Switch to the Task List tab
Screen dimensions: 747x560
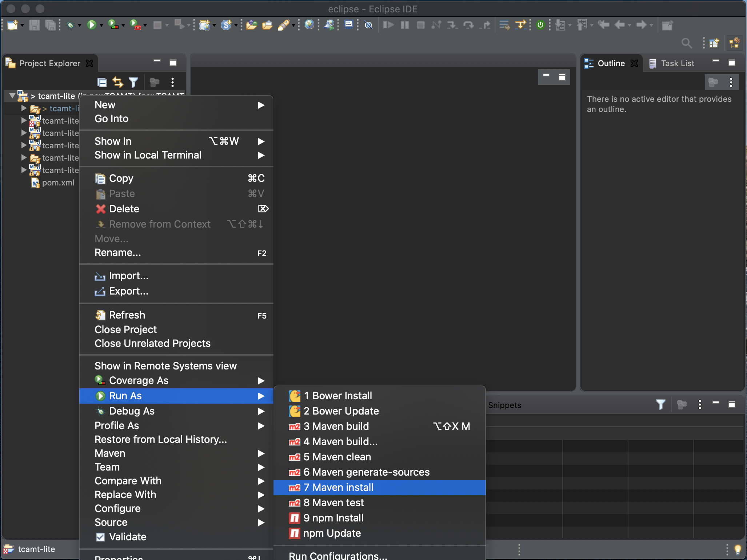[x=677, y=63]
